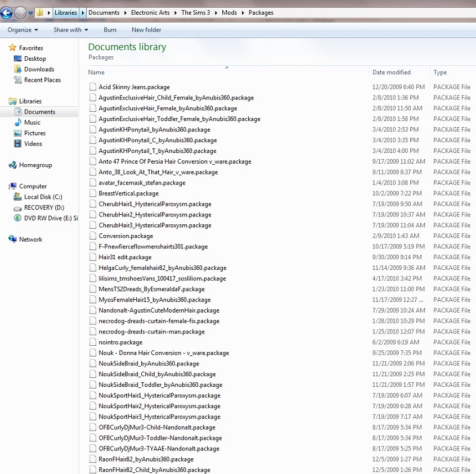Select HelgaCurly_femalehair82_byAnubis360.package file

[163, 267]
